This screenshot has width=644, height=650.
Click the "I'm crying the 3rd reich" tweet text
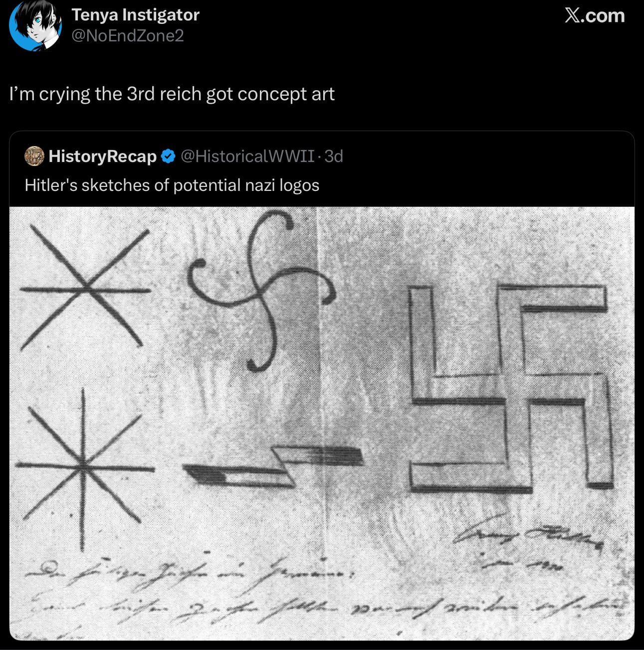tap(172, 94)
